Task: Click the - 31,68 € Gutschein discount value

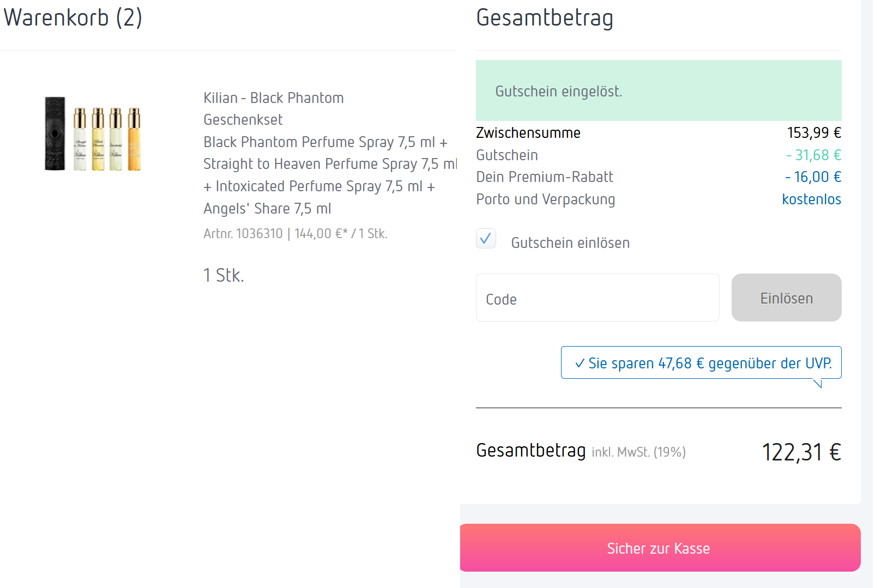Action: (x=813, y=155)
